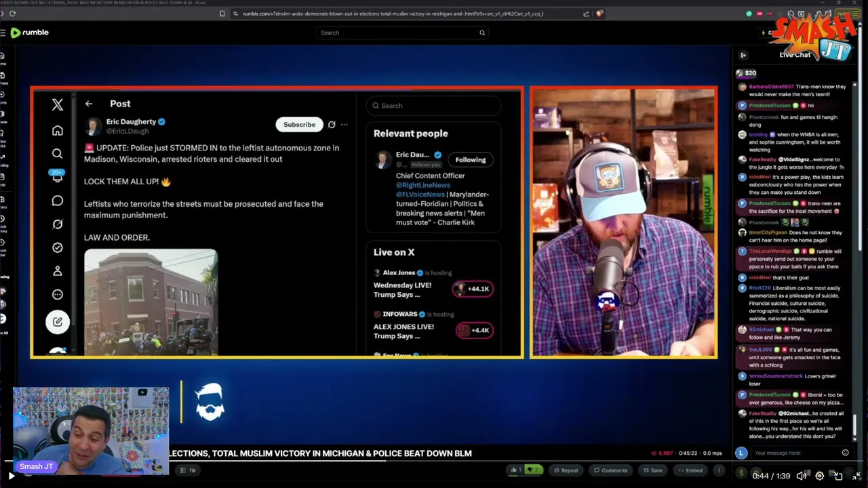Collapse the Live Chat panel
Screen dimensions: 868x488
click(743, 55)
